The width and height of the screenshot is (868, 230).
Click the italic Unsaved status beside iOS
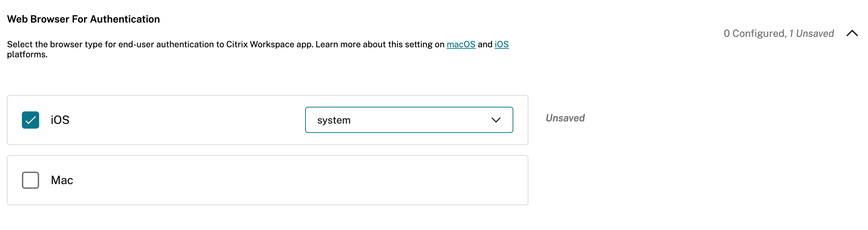click(565, 118)
